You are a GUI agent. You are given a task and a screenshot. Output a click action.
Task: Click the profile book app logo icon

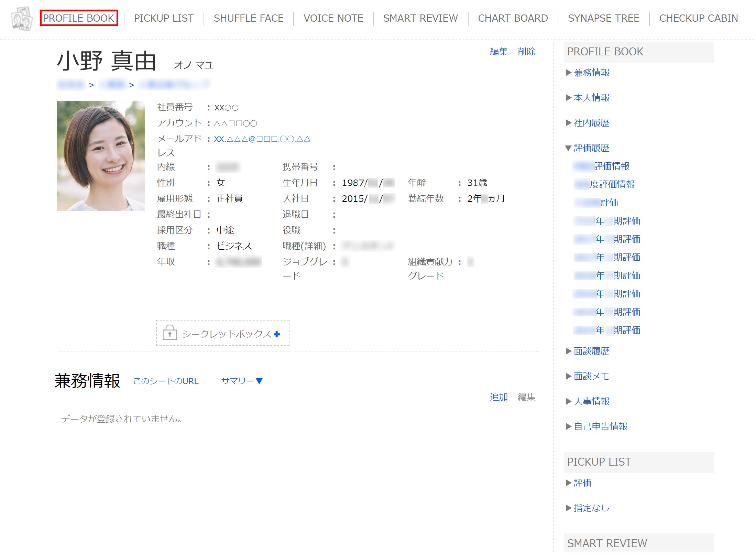click(x=21, y=18)
